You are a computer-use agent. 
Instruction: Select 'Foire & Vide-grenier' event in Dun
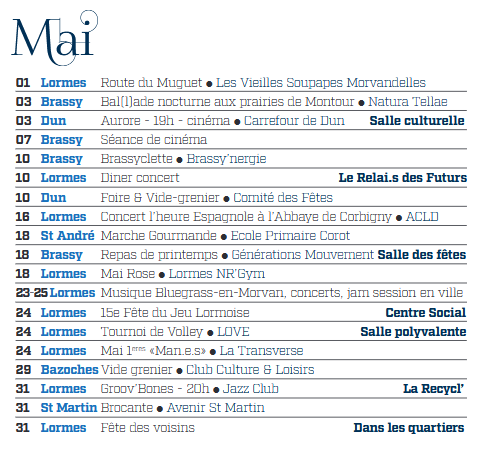160,198
